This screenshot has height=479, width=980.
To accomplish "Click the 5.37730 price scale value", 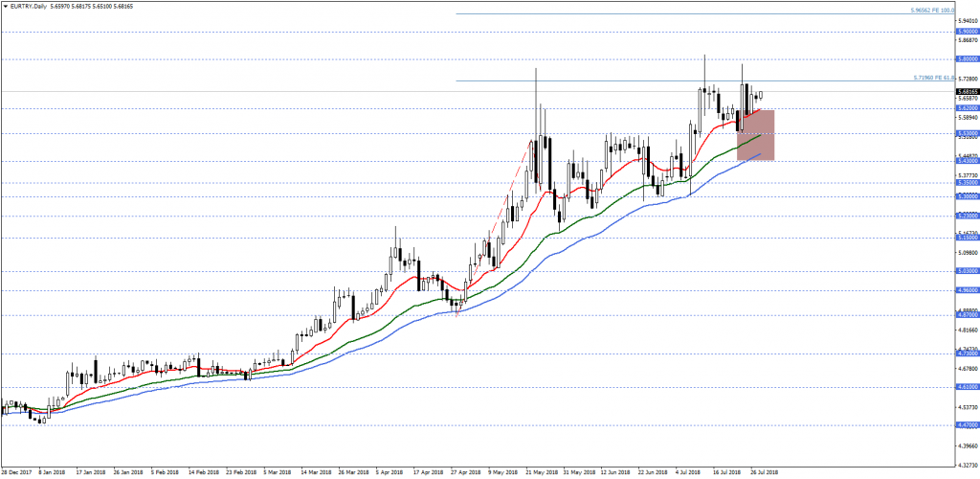I will (968, 175).
